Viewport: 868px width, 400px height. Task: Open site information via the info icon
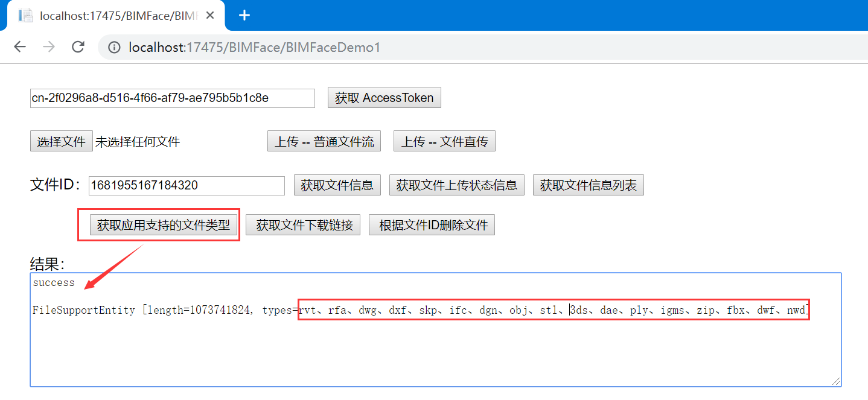point(114,46)
